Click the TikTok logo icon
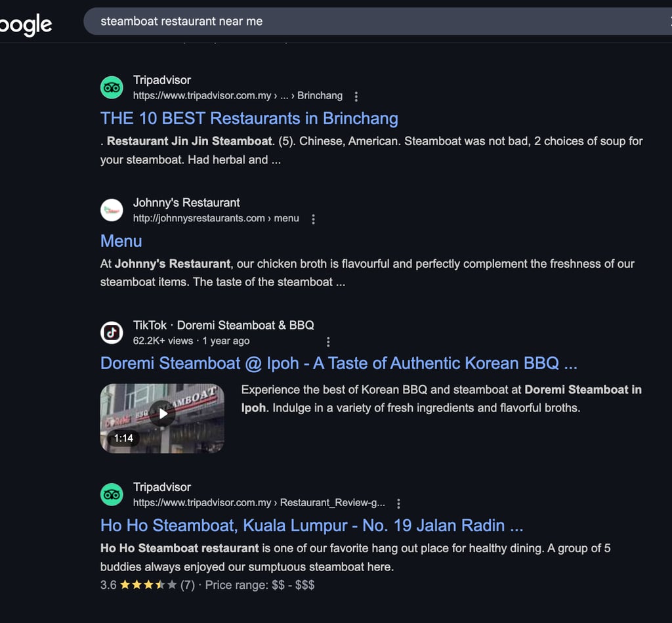The height and width of the screenshot is (623, 672). click(112, 333)
